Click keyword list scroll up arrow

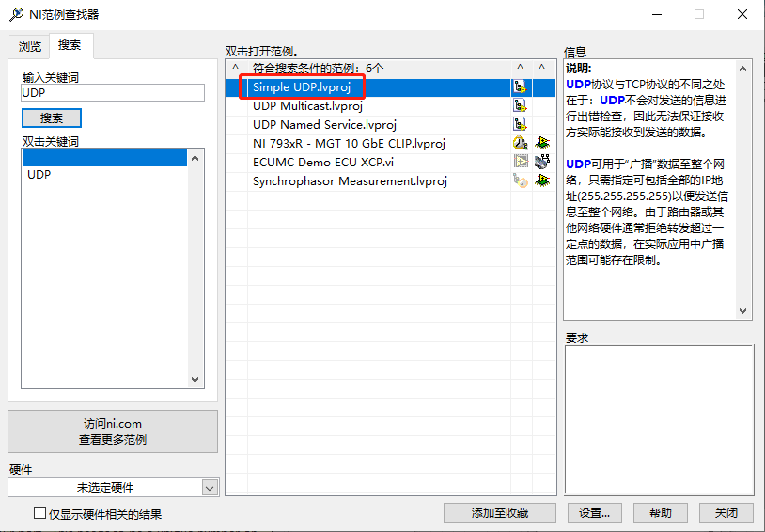pyautogui.click(x=195, y=158)
